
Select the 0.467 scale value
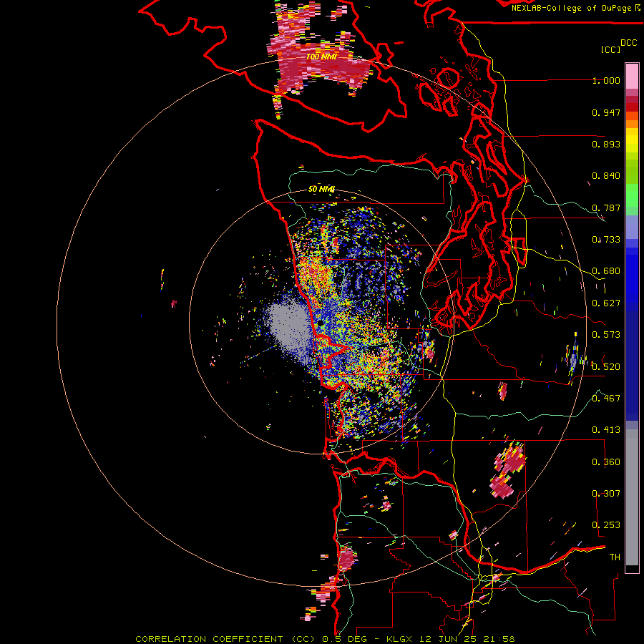click(606, 399)
